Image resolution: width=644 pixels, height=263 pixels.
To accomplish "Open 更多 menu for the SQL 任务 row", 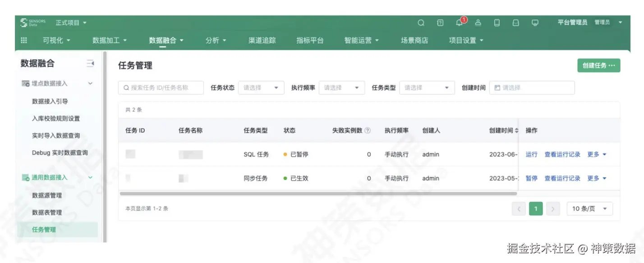I will point(597,154).
